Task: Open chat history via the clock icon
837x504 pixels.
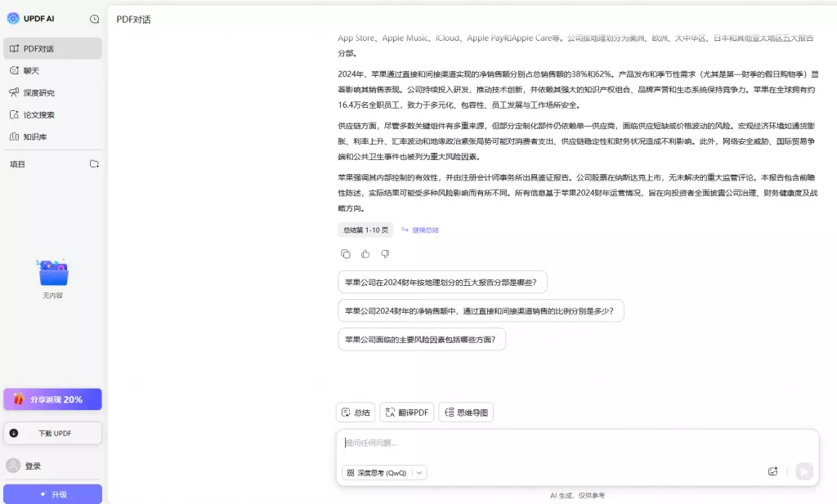Action: pos(94,19)
